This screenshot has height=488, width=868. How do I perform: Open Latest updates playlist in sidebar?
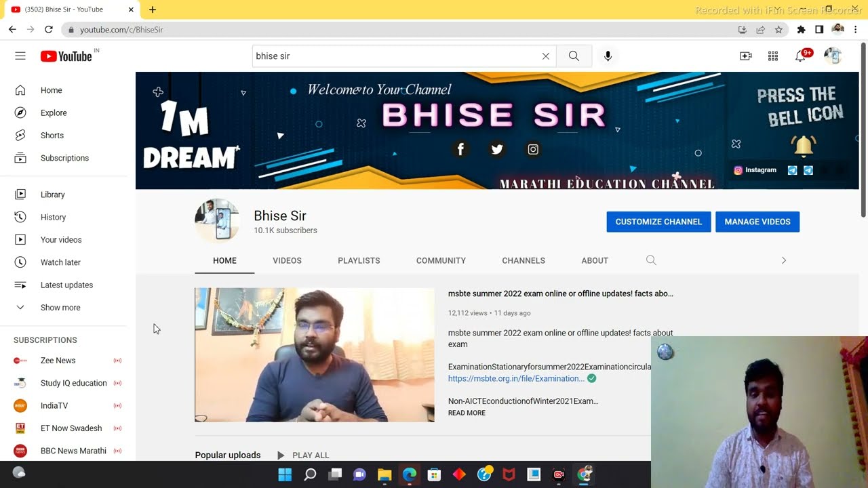point(68,285)
